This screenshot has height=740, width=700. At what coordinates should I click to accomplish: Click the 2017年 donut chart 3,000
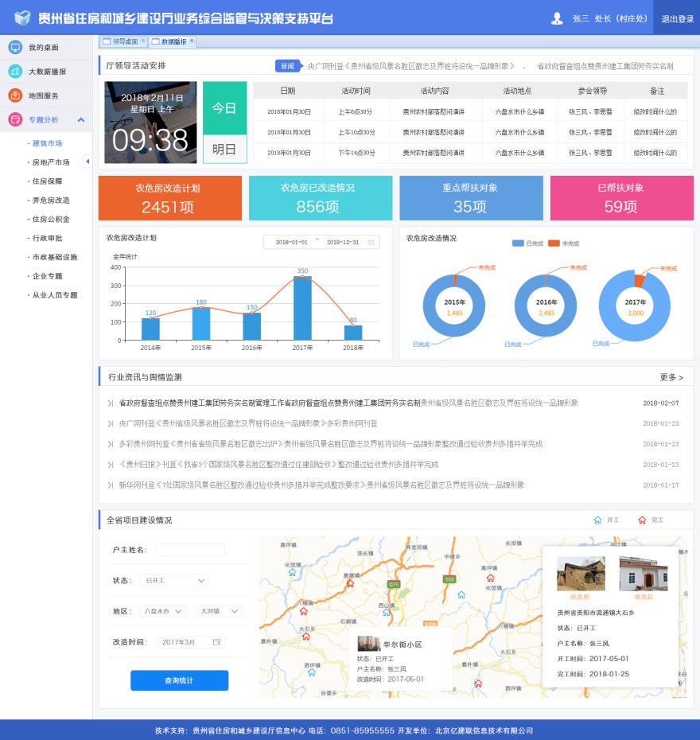point(635,306)
